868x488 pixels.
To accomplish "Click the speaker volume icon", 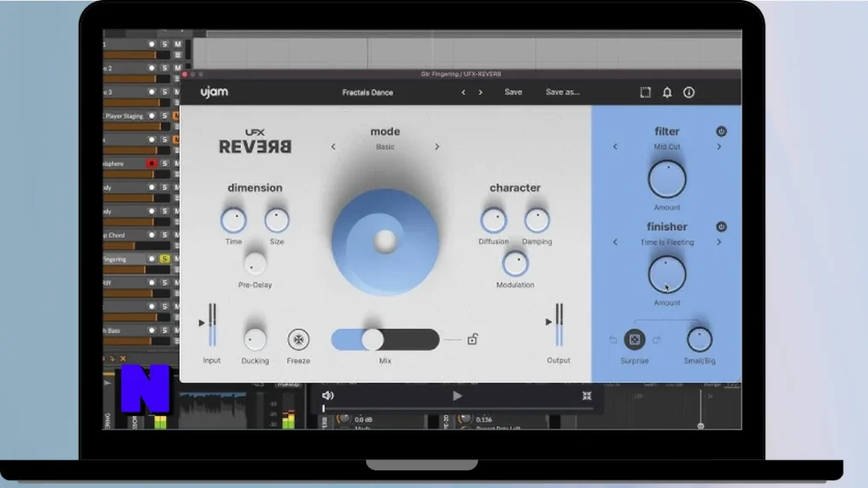I will click(x=328, y=396).
